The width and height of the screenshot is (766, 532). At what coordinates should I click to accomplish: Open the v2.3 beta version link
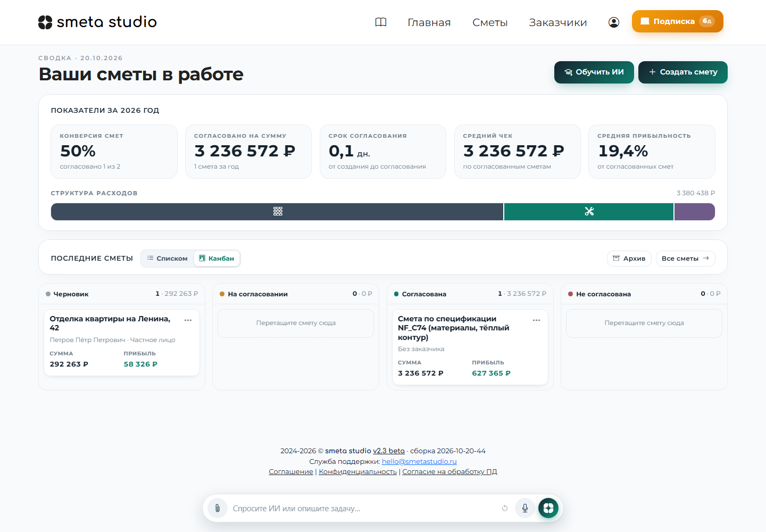[x=389, y=451]
